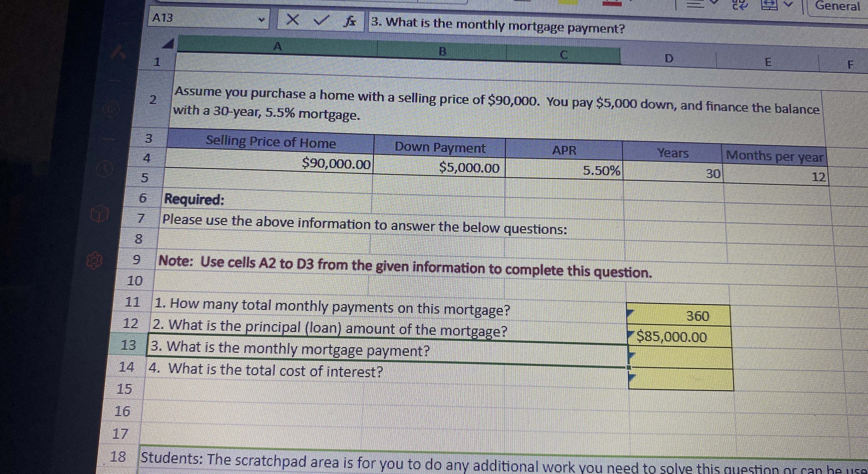Image resolution: width=868 pixels, height=474 pixels.
Task: Click the yellow total interest answer cell
Action: (681, 379)
